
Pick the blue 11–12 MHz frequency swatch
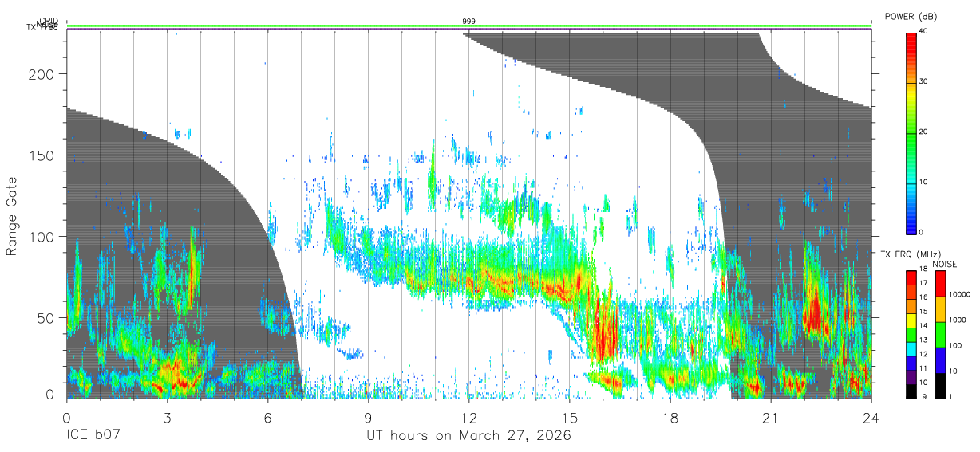coord(911,363)
